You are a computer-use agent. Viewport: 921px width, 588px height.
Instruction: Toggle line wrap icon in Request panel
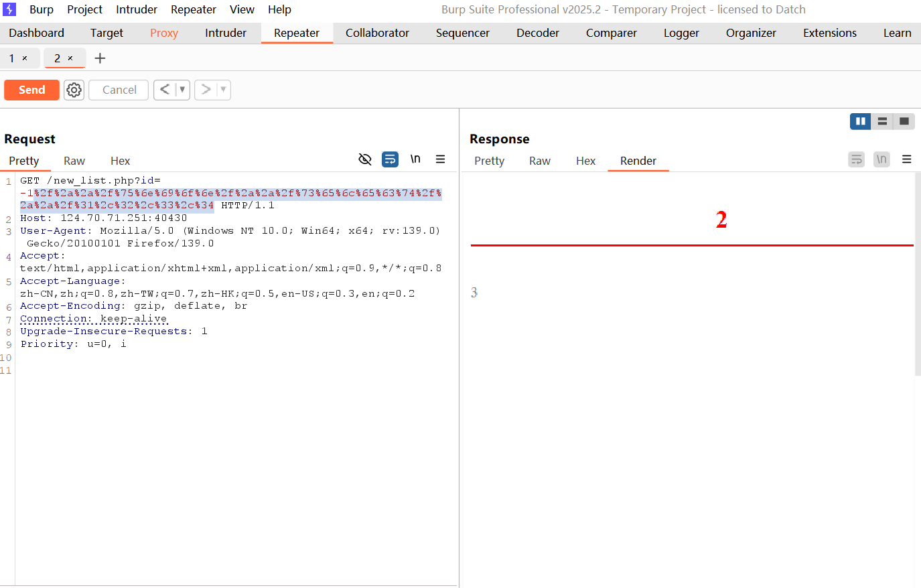click(x=390, y=159)
